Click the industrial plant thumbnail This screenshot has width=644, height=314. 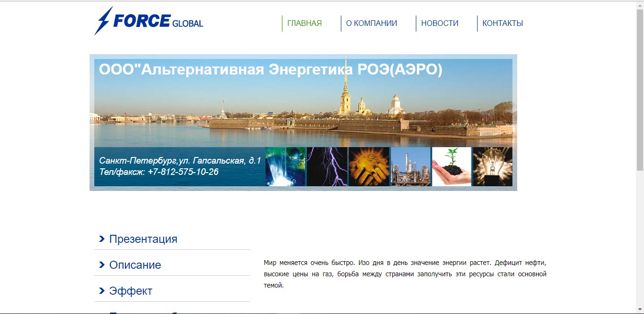(x=411, y=166)
